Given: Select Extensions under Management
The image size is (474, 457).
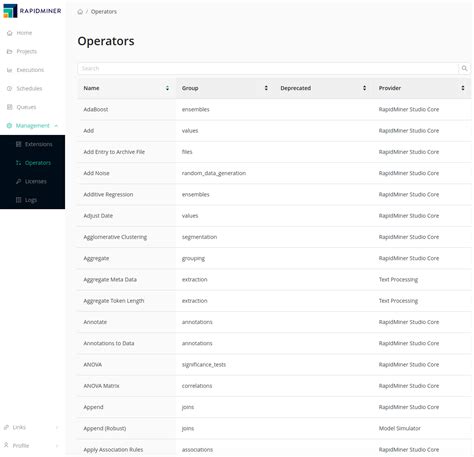Looking at the screenshot, I should coord(33,144).
